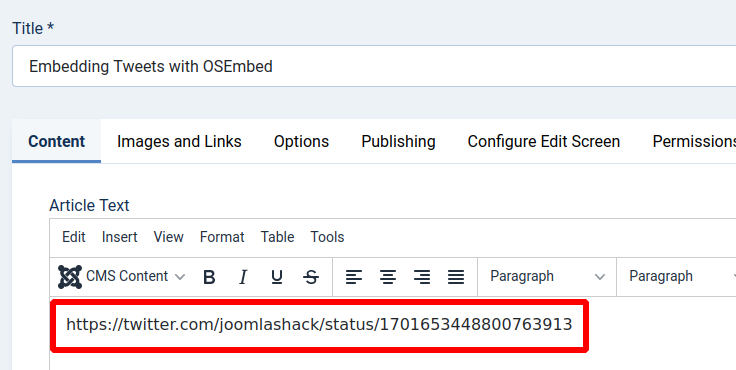This screenshot has width=736, height=370.
Task: Switch to the Options tab
Action: tap(301, 141)
